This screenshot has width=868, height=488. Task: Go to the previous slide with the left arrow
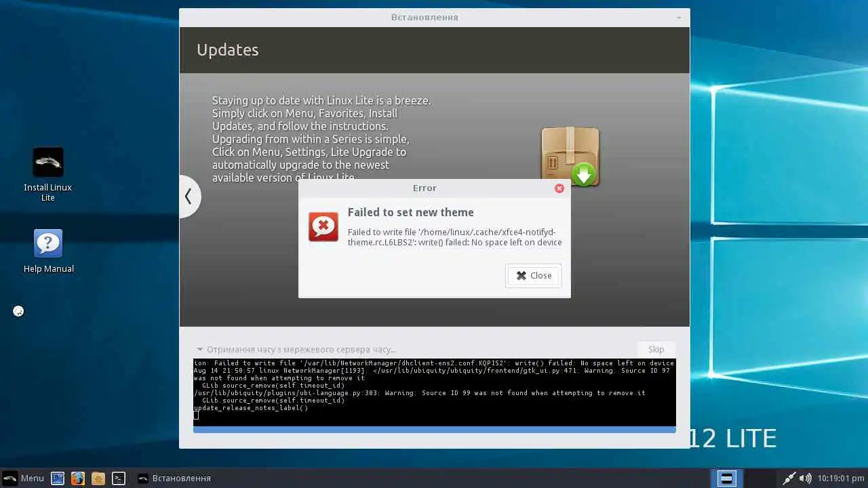click(x=189, y=197)
